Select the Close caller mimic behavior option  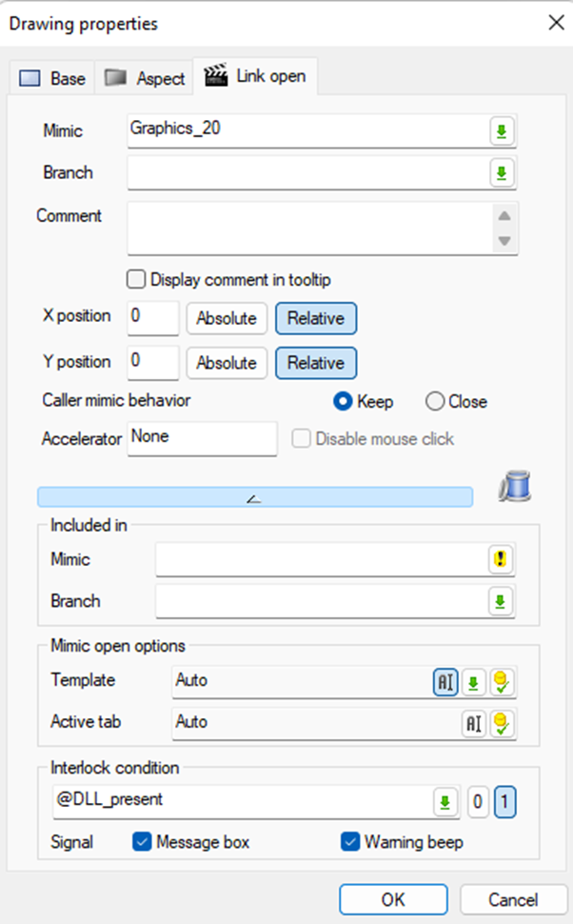tap(435, 401)
